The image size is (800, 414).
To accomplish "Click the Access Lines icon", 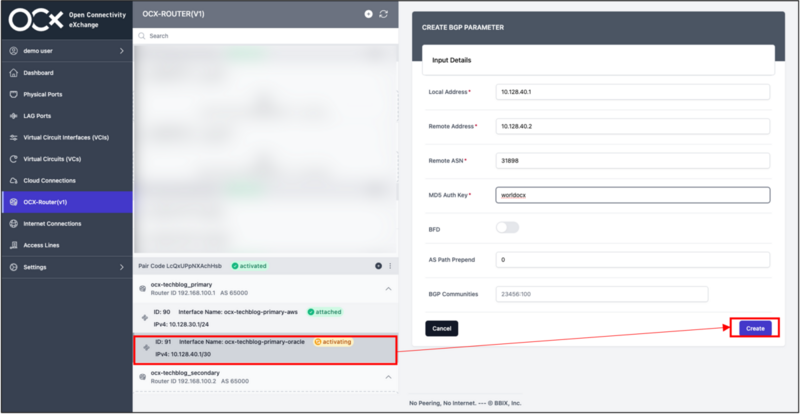I will [14, 246].
